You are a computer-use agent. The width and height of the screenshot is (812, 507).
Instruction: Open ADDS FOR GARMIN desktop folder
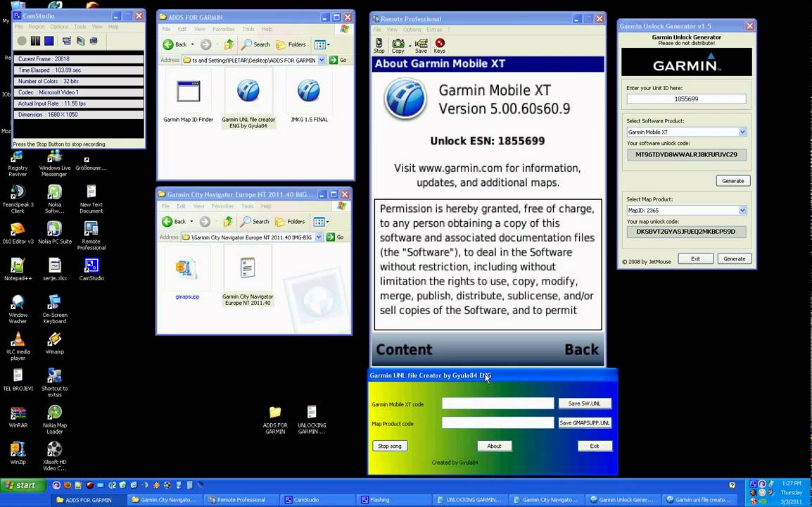click(x=275, y=420)
